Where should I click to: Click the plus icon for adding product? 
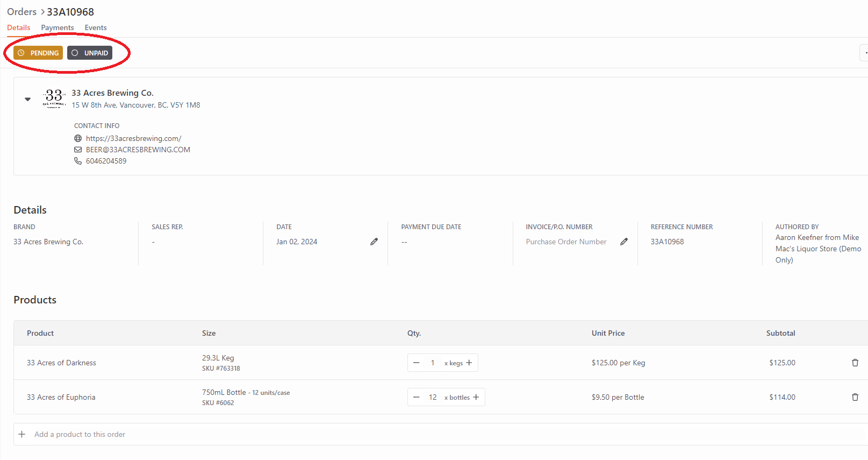[x=22, y=434]
